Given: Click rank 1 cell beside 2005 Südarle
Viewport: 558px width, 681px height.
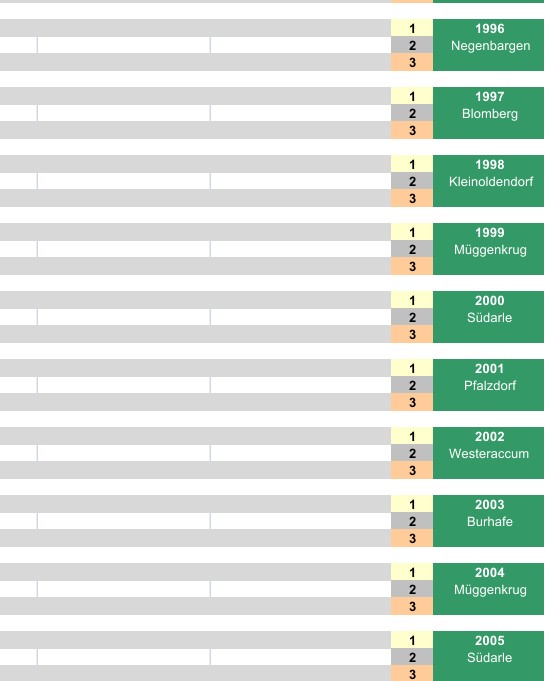Looking at the screenshot, I should (x=412, y=640).
